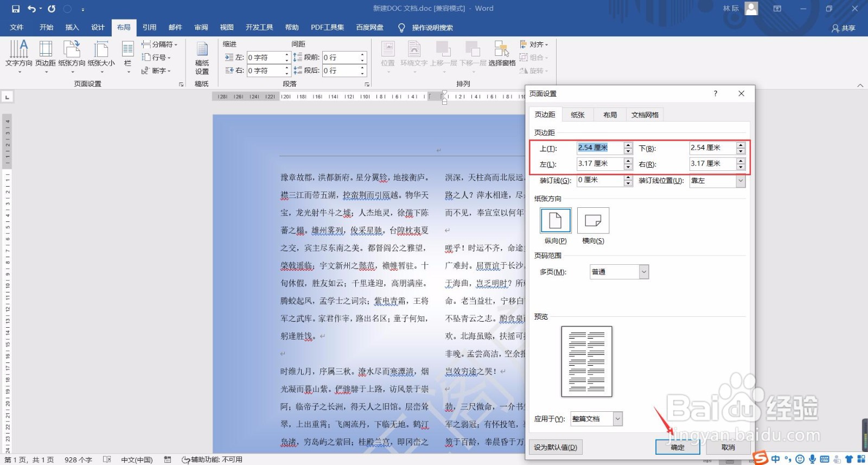Image resolution: width=868 pixels, height=465 pixels.
Task: Open the File (文件) menu
Action: tap(17, 28)
